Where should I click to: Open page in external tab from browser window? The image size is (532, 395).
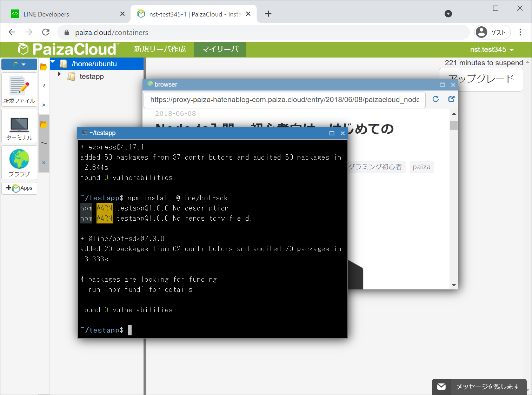click(x=451, y=99)
